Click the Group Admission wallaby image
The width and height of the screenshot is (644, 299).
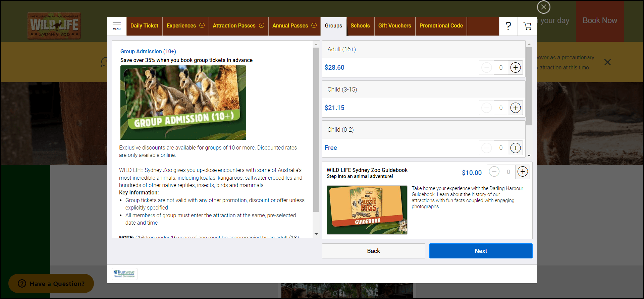(183, 103)
